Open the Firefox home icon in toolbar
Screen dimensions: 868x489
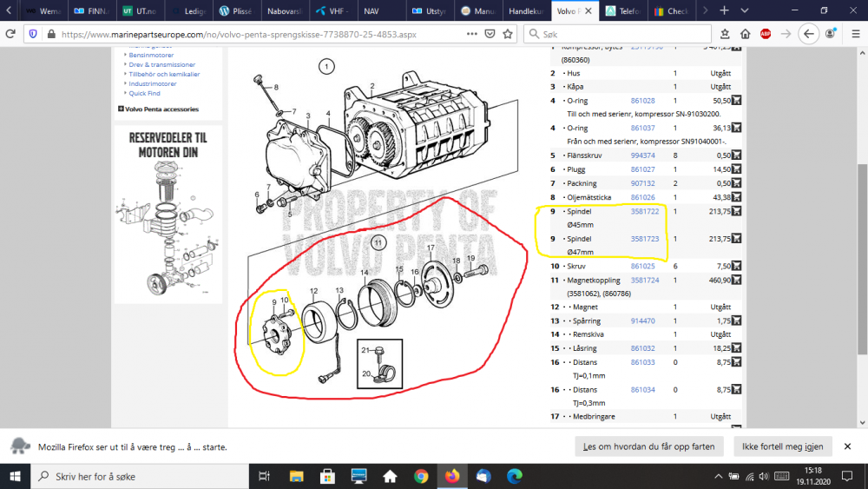[745, 34]
